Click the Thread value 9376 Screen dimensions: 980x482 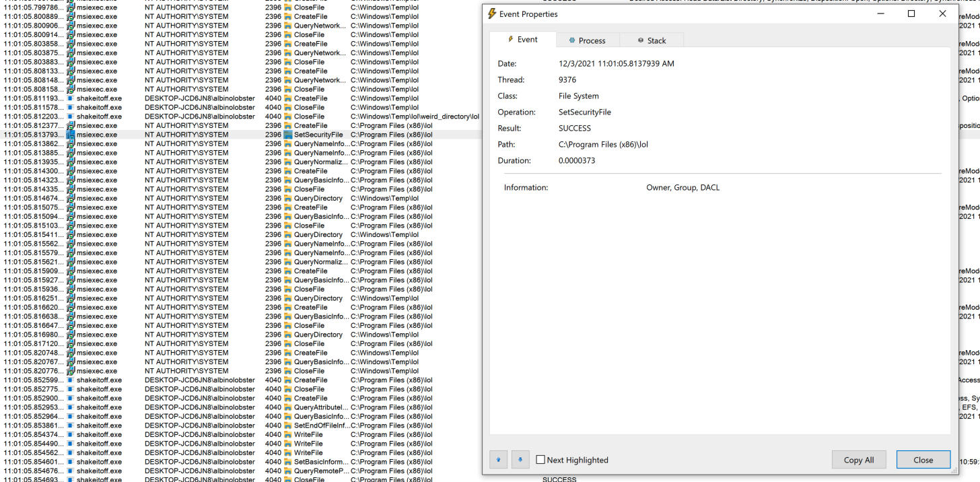[x=567, y=80]
